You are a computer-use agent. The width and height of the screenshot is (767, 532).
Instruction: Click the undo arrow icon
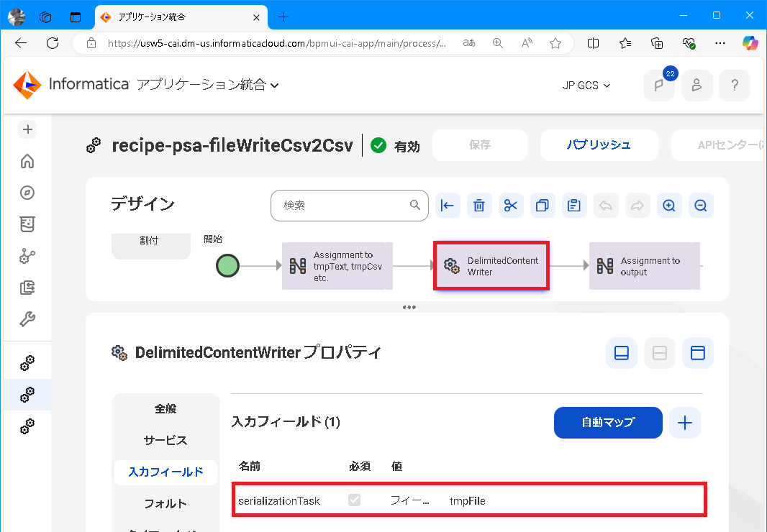click(x=606, y=206)
